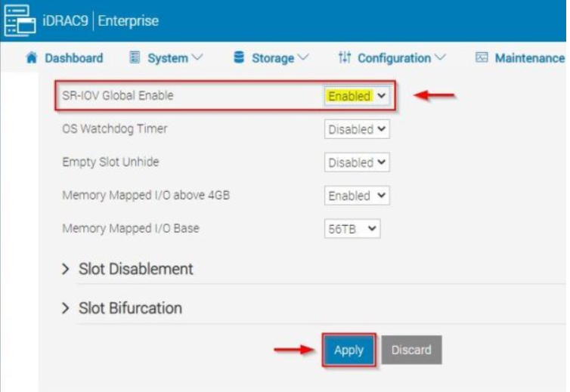The width and height of the screenshot is (570, 392).
Task: Click the Discard button
Action: (411, 350)
